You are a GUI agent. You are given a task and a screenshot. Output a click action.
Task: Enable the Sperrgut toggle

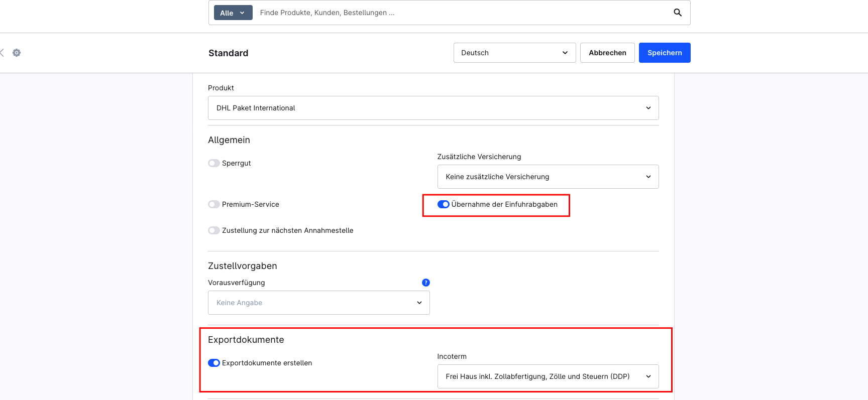[214, 163]
